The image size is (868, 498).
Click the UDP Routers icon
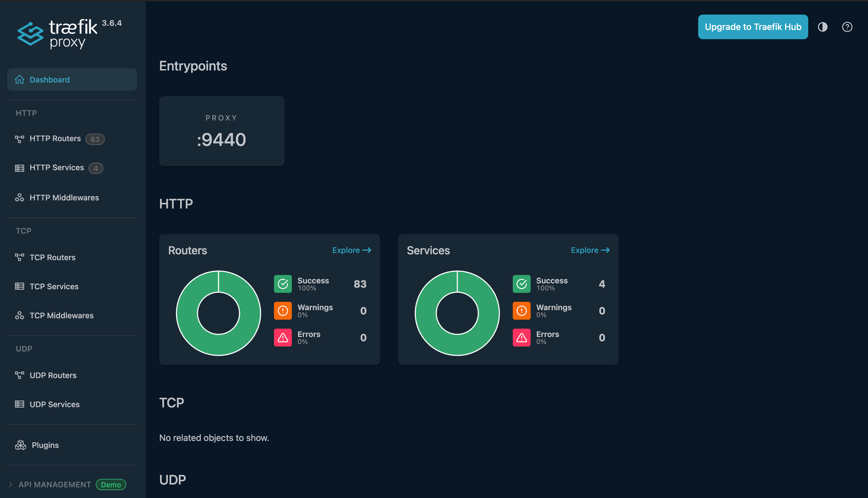[x=20, y=375]
